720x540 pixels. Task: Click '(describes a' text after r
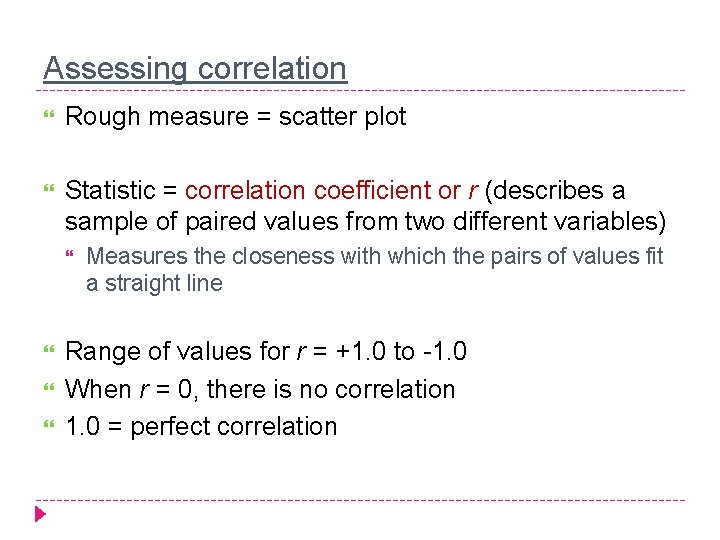(555, 191)
